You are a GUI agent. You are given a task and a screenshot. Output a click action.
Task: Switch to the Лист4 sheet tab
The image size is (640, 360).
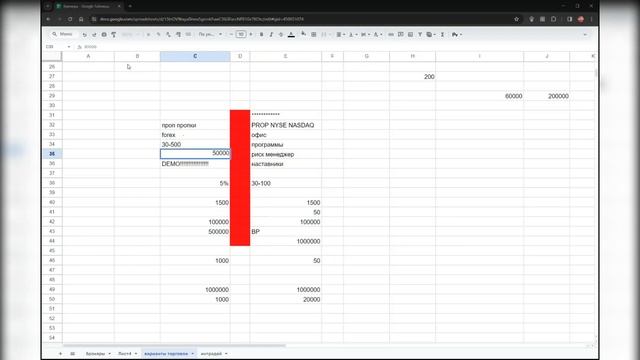(x=124, y=354)
